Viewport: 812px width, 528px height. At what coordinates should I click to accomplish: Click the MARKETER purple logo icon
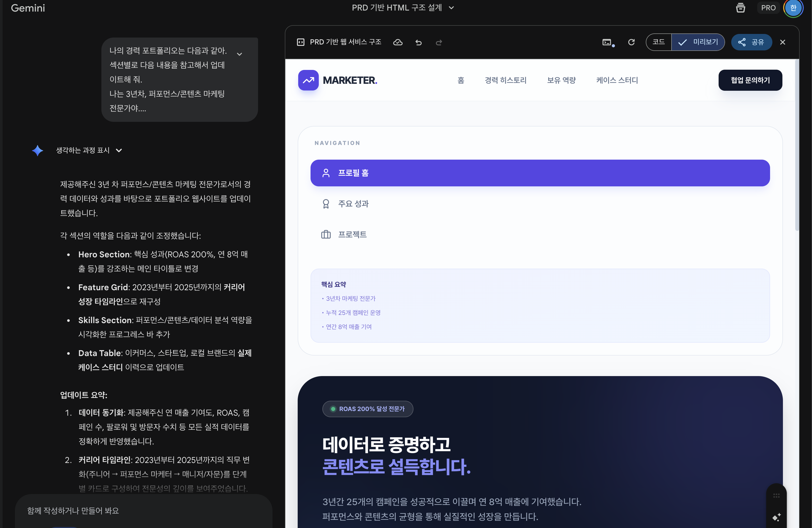pos(308,80)
